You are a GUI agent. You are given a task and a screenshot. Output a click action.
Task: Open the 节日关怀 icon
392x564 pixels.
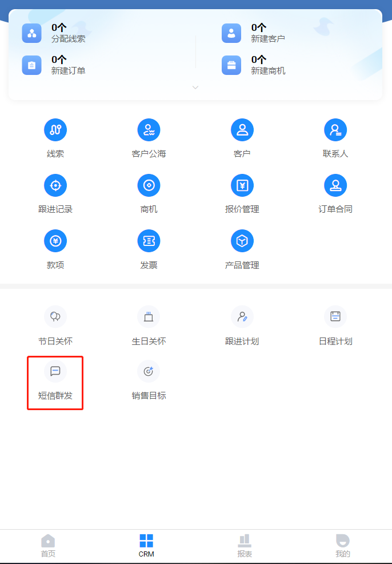pos(55,316)
